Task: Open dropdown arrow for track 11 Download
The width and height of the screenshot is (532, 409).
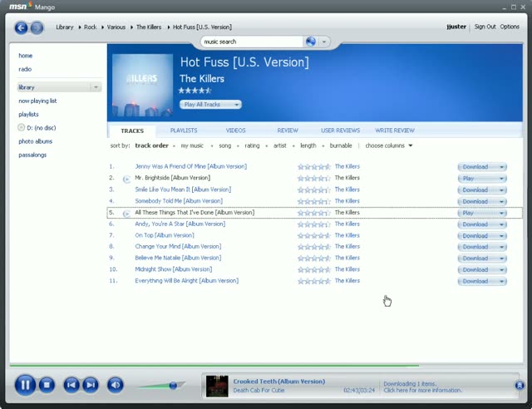Action: point(501,281)
